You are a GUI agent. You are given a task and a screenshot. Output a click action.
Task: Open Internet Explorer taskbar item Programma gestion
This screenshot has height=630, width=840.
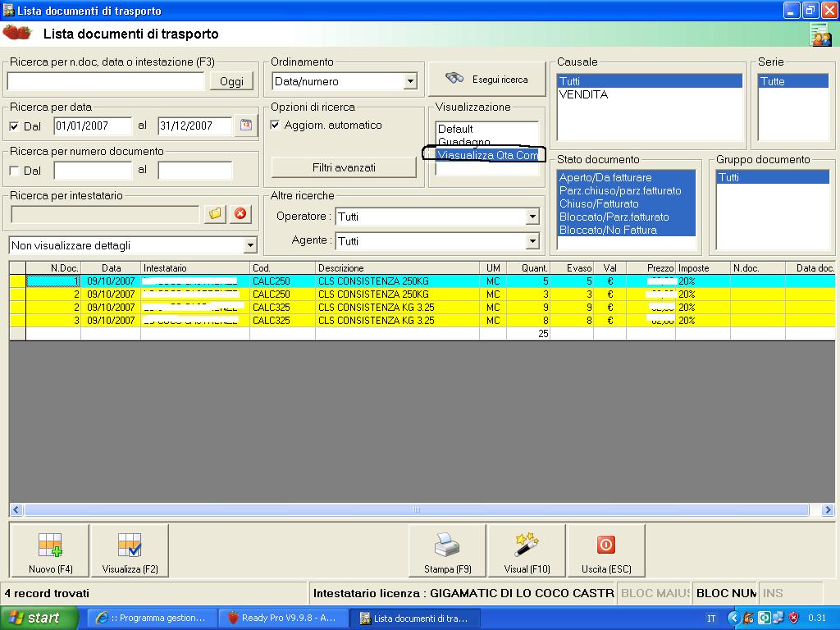(152, 618)
